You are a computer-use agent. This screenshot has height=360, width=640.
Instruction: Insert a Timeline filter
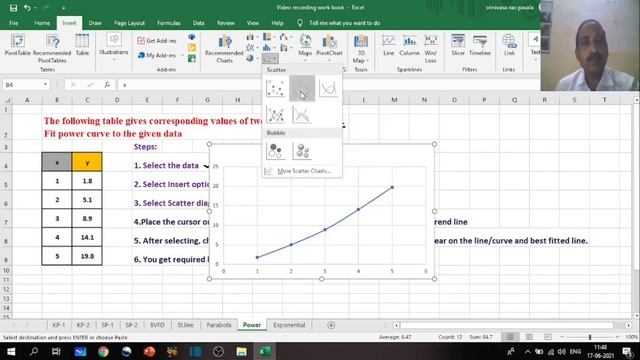click(x=480, y=46)
